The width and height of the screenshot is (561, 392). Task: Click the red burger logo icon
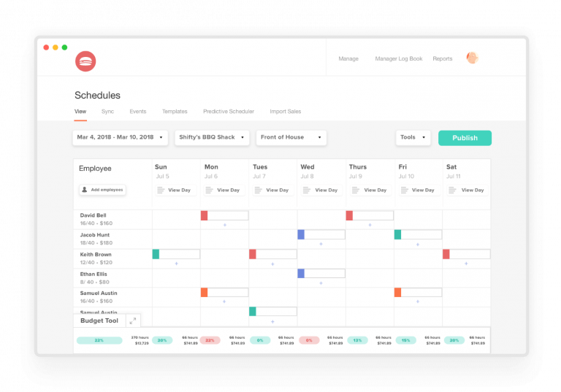(85, 61)
